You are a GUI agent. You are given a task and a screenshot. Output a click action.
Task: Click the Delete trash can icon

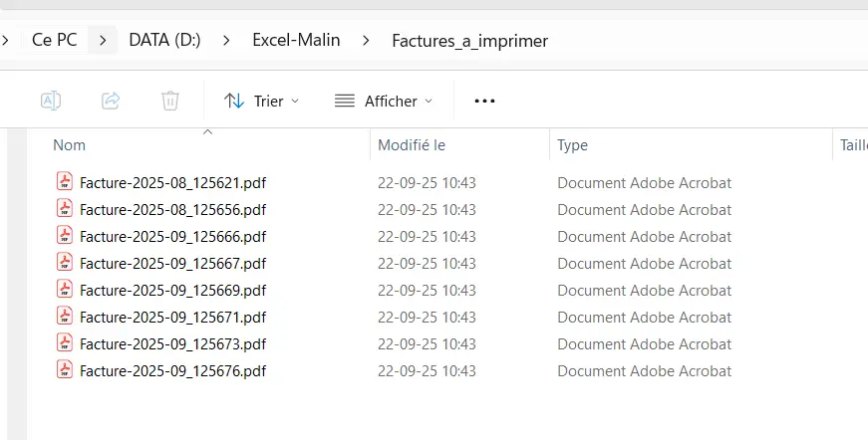[170, 101]
